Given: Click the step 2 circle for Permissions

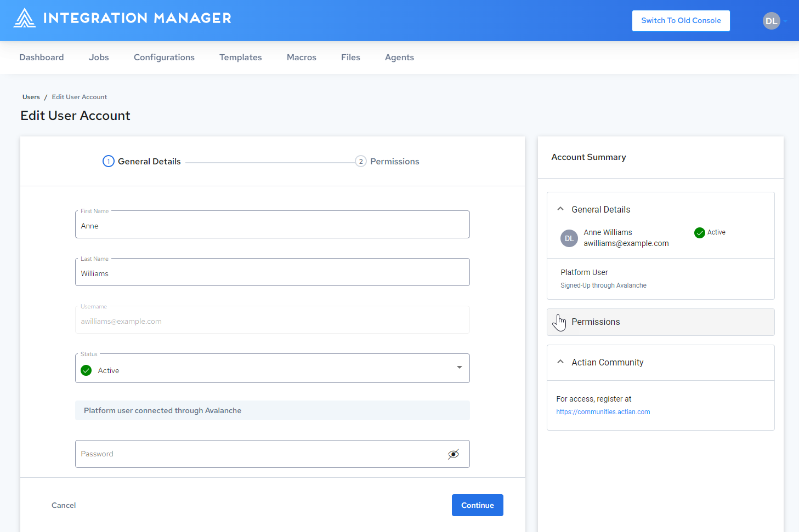Looking at the screenshot, I should (x=361, y=161).
